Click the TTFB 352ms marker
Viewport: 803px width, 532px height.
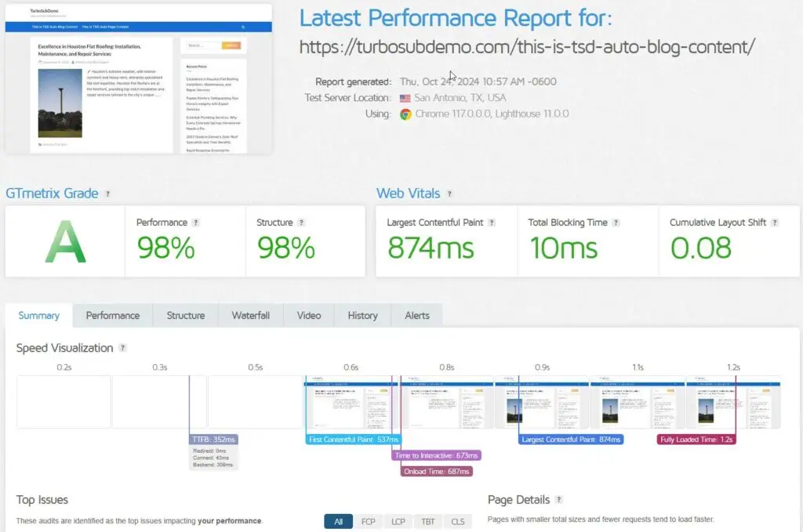(213, 440)
